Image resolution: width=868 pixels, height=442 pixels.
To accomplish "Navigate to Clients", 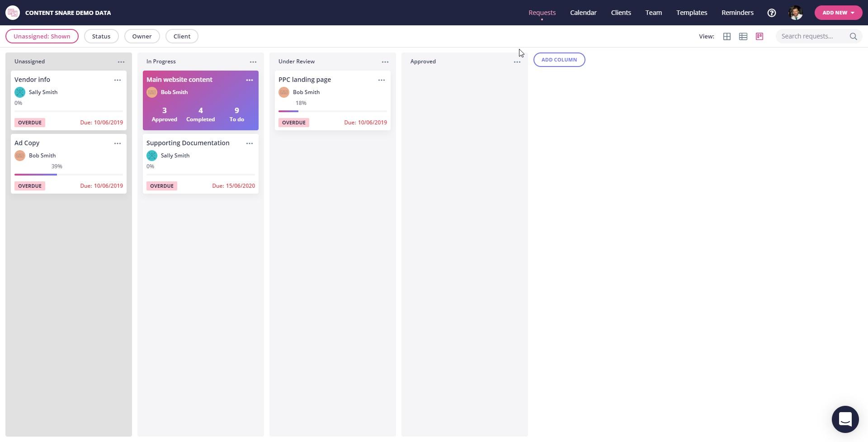I will (x=621, y=13).
